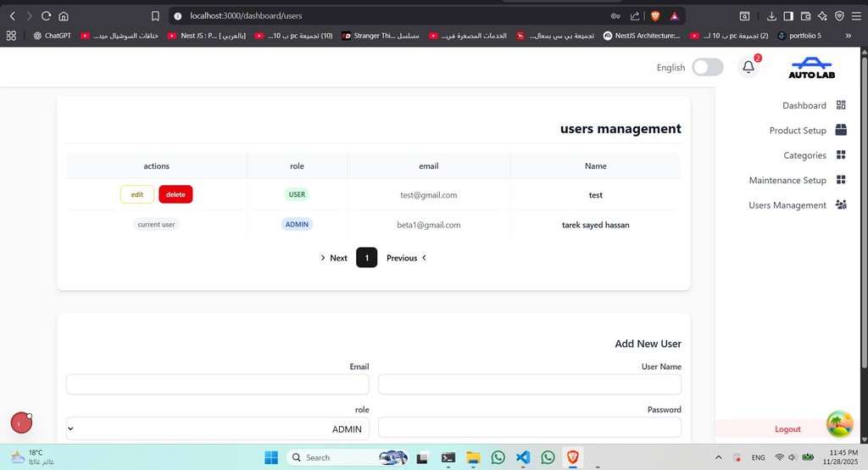
Task: Open Product Setup menu item
Action: click(x=798, y=131)
